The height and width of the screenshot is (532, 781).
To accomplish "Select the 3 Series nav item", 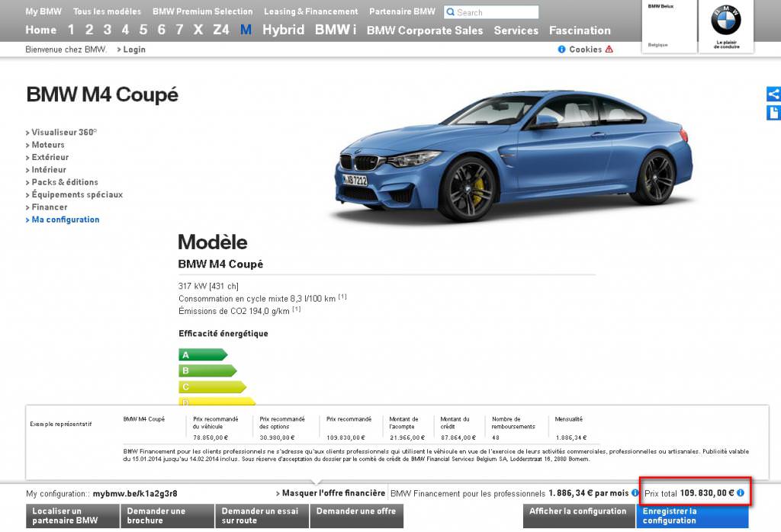I will [x=107, y=30].
